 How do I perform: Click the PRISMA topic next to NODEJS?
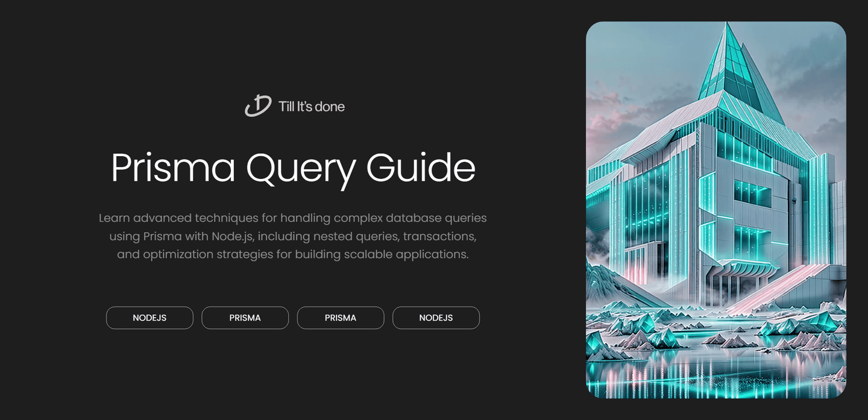tap(245, 318)
